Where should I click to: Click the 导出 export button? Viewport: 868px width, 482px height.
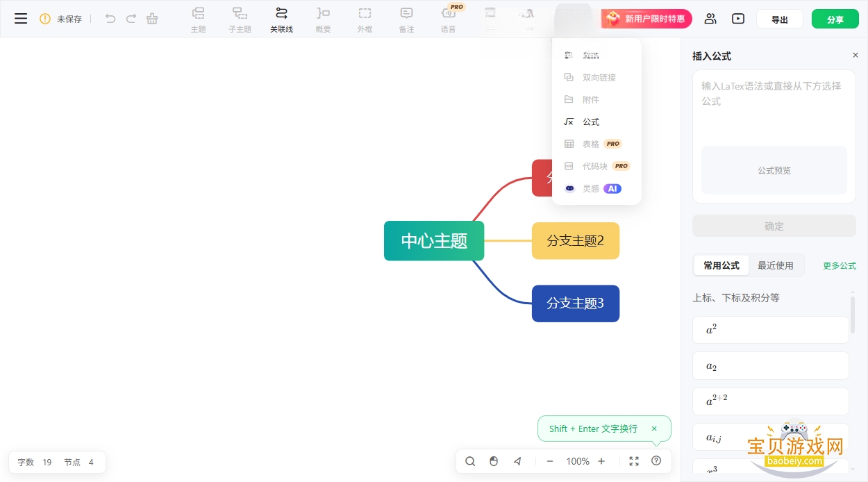click(x=780, y=19)
